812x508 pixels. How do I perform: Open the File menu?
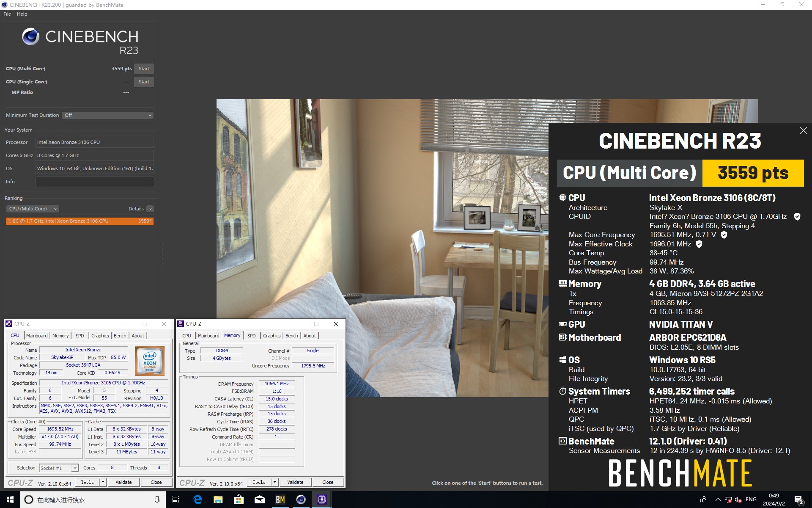[7, 14]
